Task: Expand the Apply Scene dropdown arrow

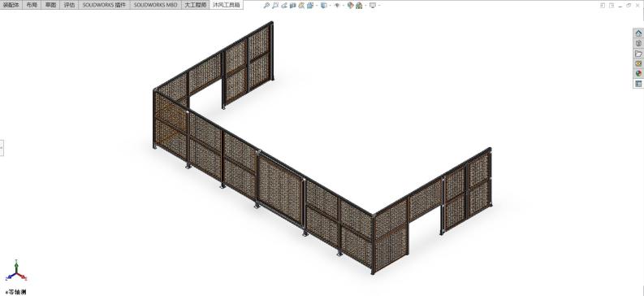Action: (366, 6)
